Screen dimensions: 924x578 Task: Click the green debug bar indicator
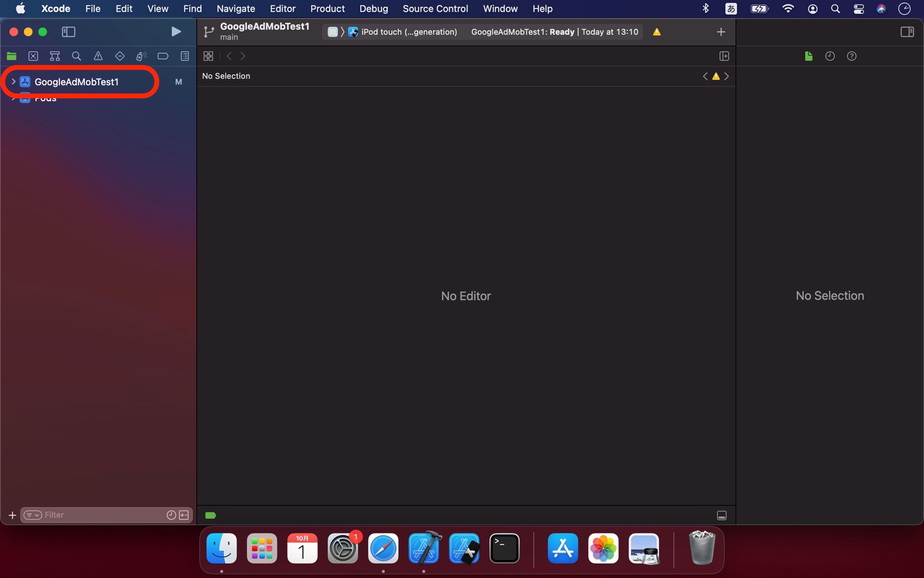pyautogui.click(x=210, y=515)
